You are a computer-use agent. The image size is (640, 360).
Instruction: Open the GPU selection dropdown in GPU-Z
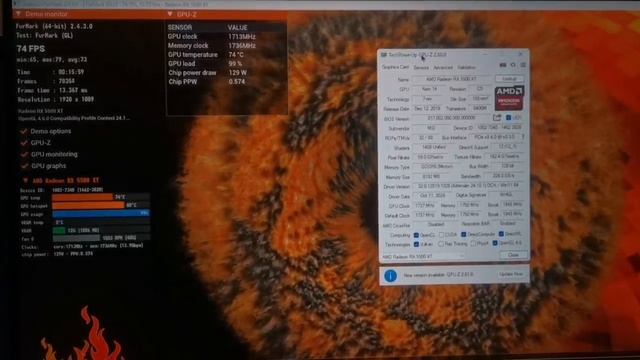point(423,257)
